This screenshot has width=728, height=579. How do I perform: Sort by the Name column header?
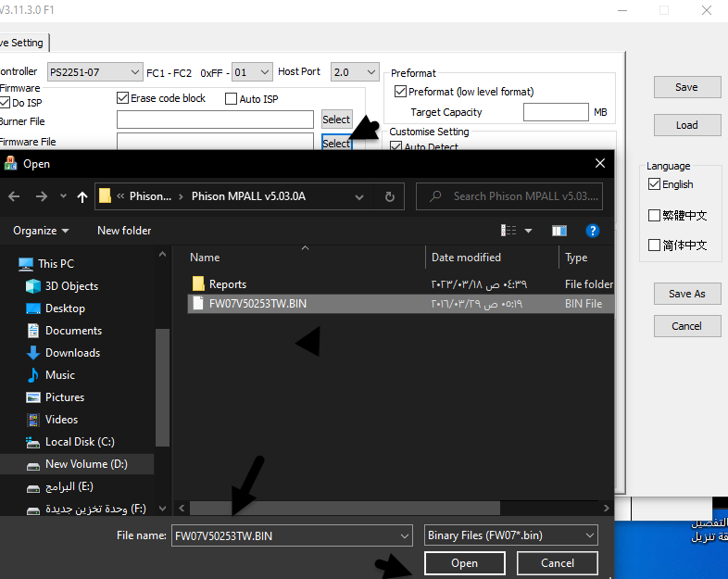click(205, 258)
